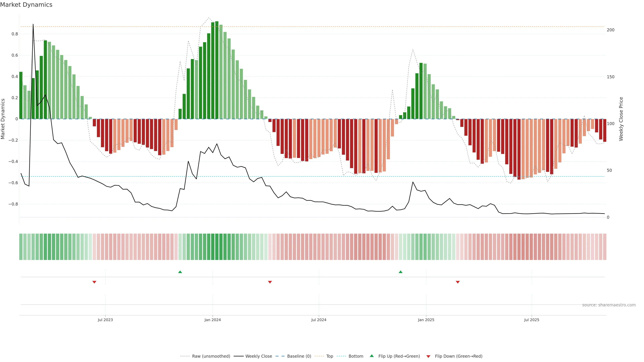Click the Jan 2024 x-axis label
The height and width of the screenshot is (362, 644).
pos(212,320)
